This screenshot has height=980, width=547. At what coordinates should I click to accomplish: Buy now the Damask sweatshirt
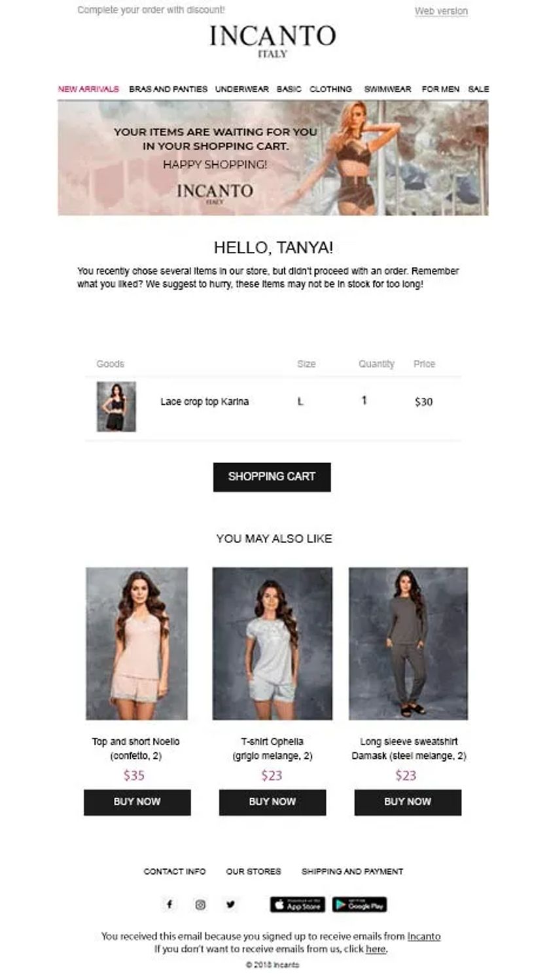[x=408, y=802]
